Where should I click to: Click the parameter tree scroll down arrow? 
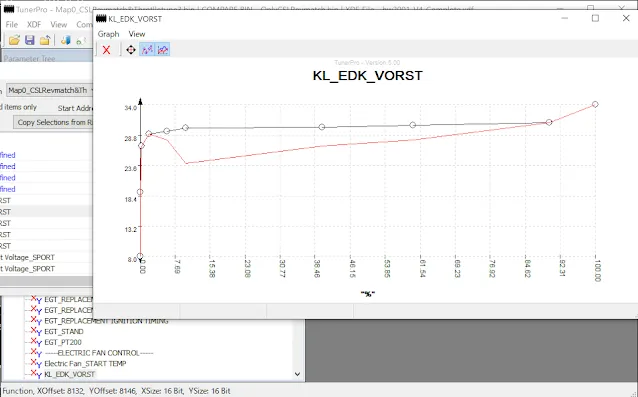(x=297, y=374)
